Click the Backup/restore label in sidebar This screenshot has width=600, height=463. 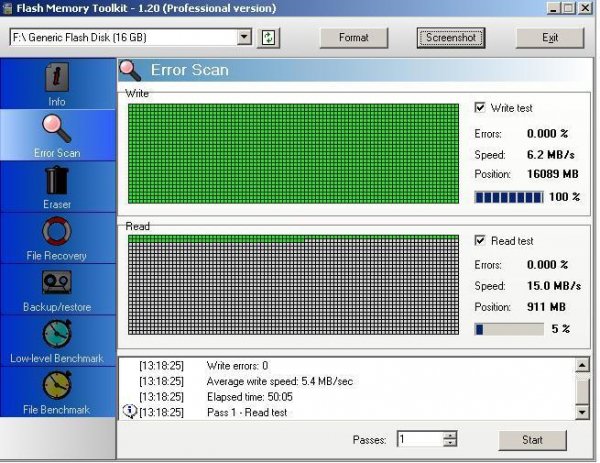[57, 307]
